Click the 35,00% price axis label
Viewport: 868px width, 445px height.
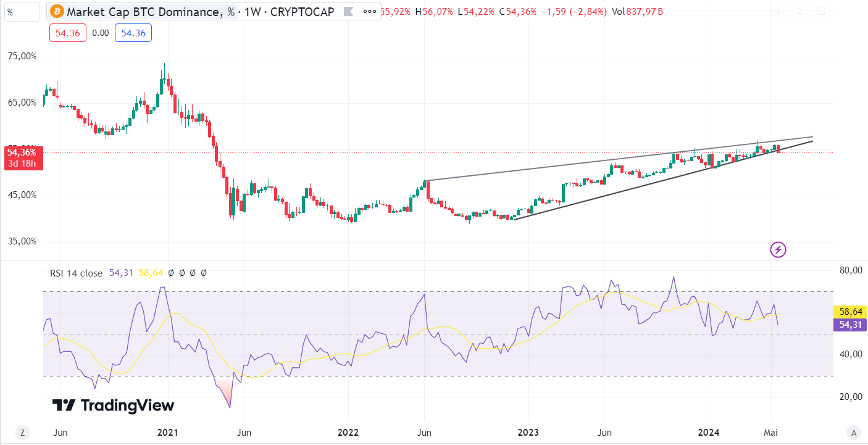[22, 241]
